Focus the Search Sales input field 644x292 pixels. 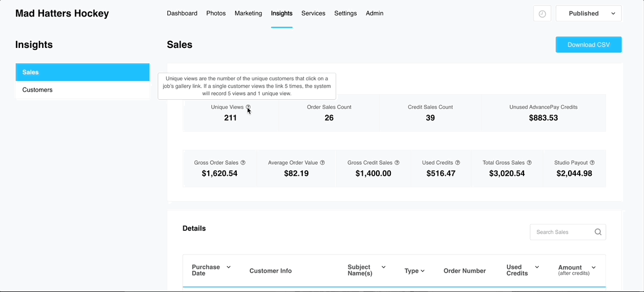(561, 232)
